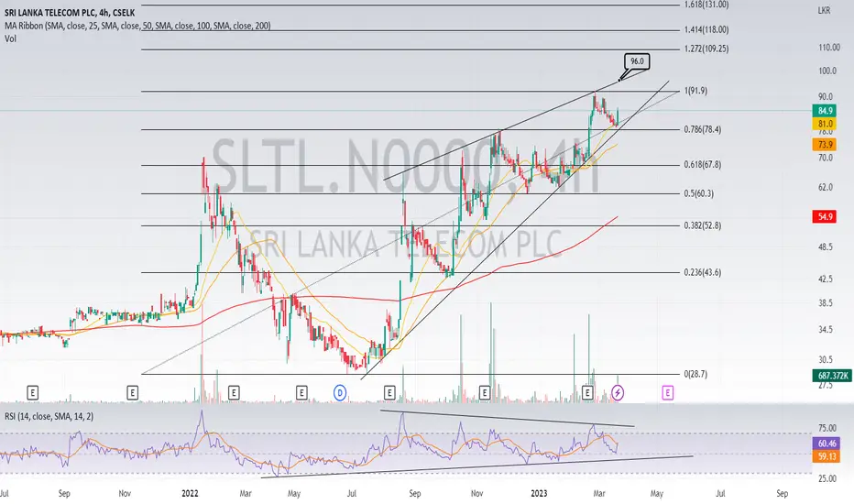Select the 1.414(118.00) Fibonacci level label
This screenshot has height=504, width=854.
706,30
